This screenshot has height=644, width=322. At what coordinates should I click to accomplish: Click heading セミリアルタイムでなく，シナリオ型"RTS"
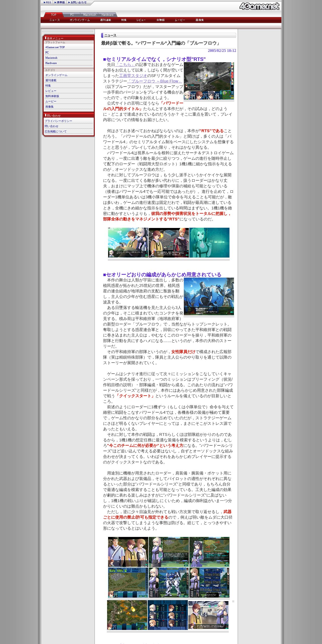click(154, 59)
